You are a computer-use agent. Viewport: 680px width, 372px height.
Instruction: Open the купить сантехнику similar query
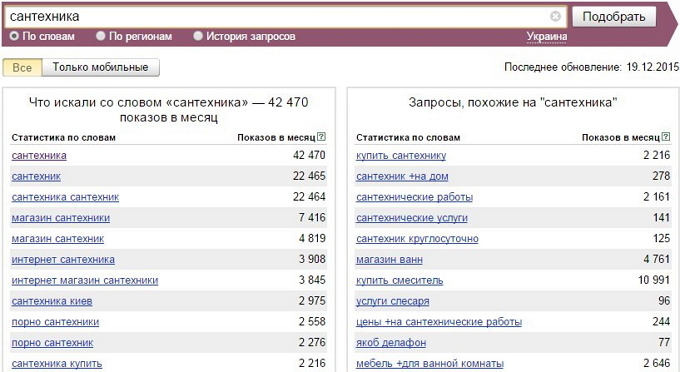(401, 155)
